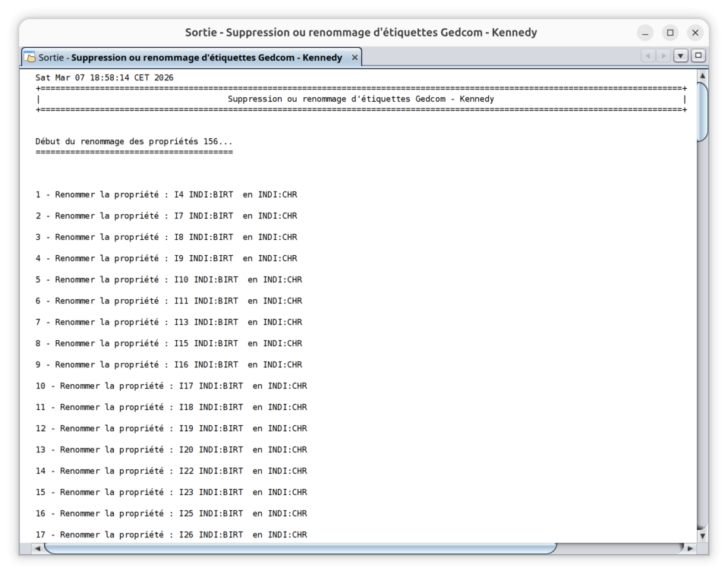Click line 17 renaming I26 INDI:BIRT

point(171,535)
